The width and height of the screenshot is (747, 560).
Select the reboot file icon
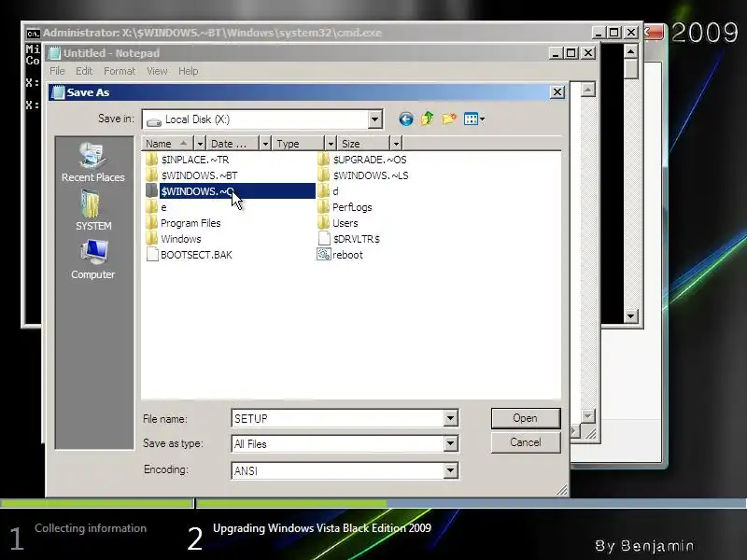323,254
